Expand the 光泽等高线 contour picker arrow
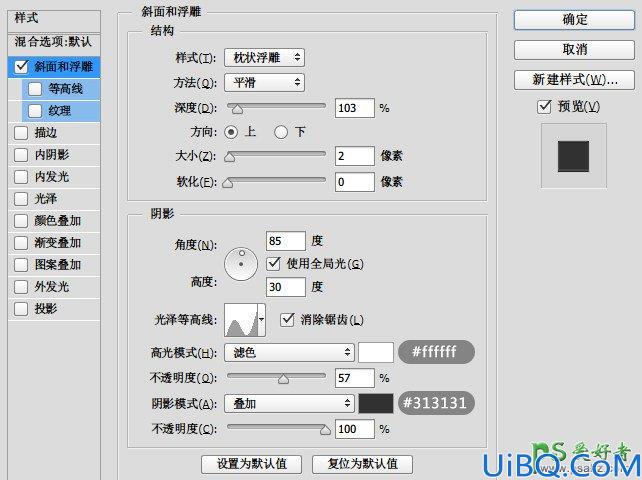Screen dimensions: 642x480 262,319
